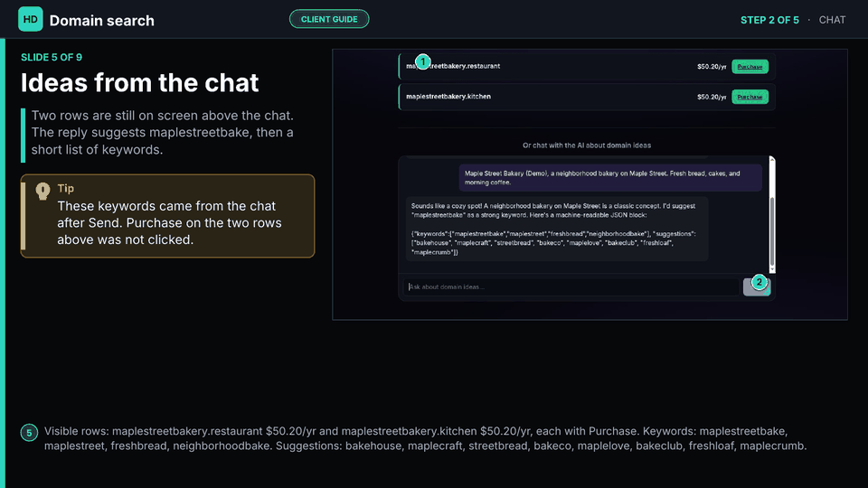Image resolution: width=868 pixels, height=488 pixels.
Task: Click the SLIDE 5 OF 9 label
Action: tap(52, 57)
